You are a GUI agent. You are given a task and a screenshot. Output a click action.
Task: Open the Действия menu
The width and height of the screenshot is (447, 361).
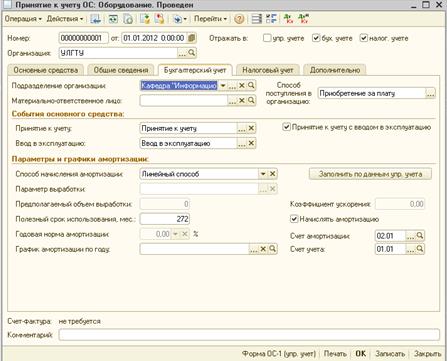(x=65, y=19)
